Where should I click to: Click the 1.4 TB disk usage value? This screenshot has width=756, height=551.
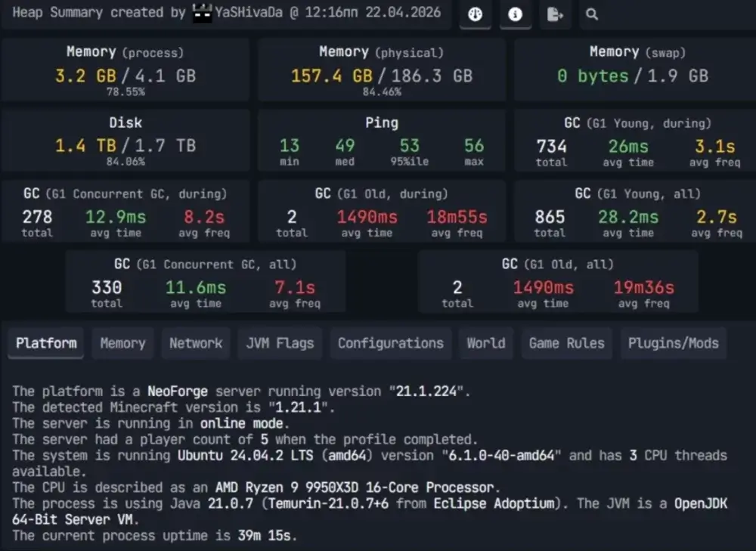click(86, 146)
